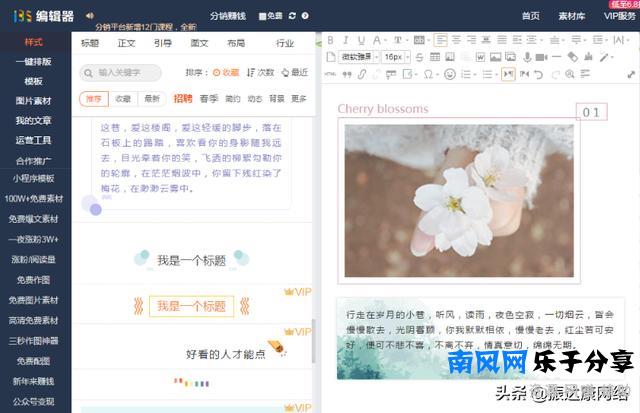
Task: Switch to right-to-left text direction
Action: pyautogui.click(x=524, y=74)
